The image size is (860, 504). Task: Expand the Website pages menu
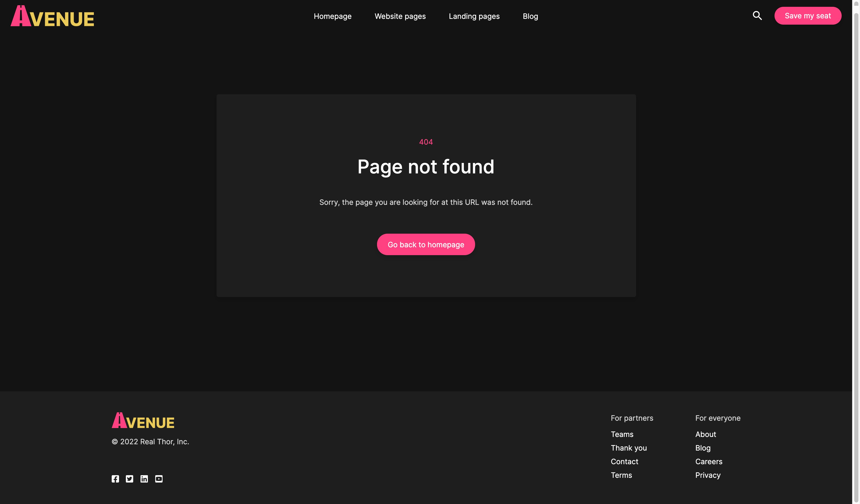400,16
